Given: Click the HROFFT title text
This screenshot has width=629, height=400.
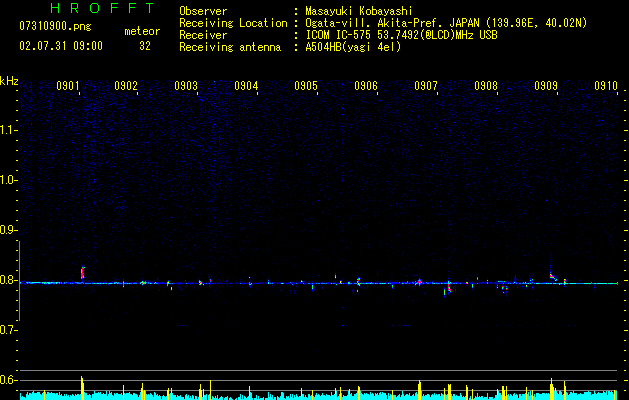Looking at the screenshot, I should pos(102,8).
